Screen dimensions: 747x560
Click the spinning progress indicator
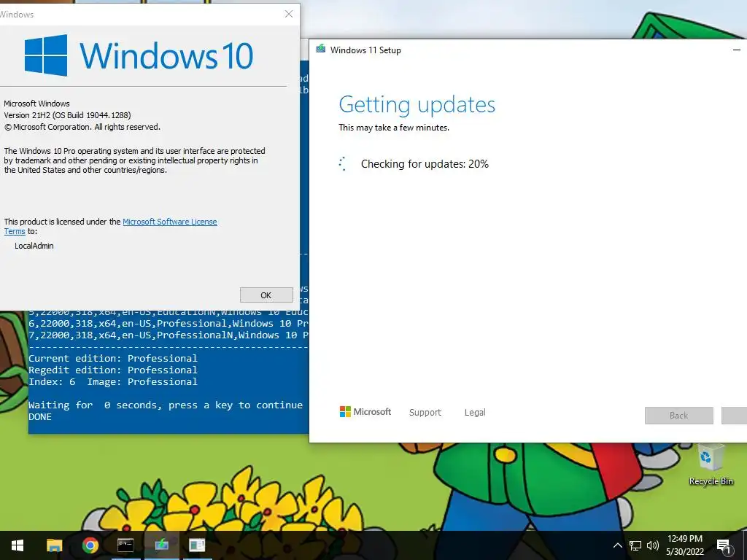pos(343,164)
